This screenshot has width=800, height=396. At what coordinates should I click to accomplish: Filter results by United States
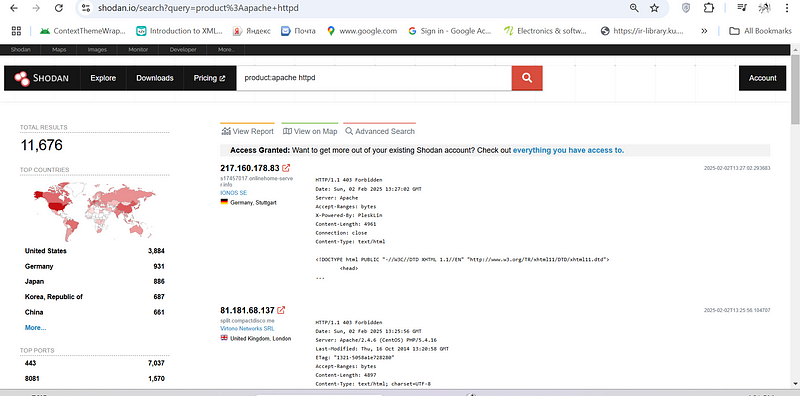tap(94, 251)
